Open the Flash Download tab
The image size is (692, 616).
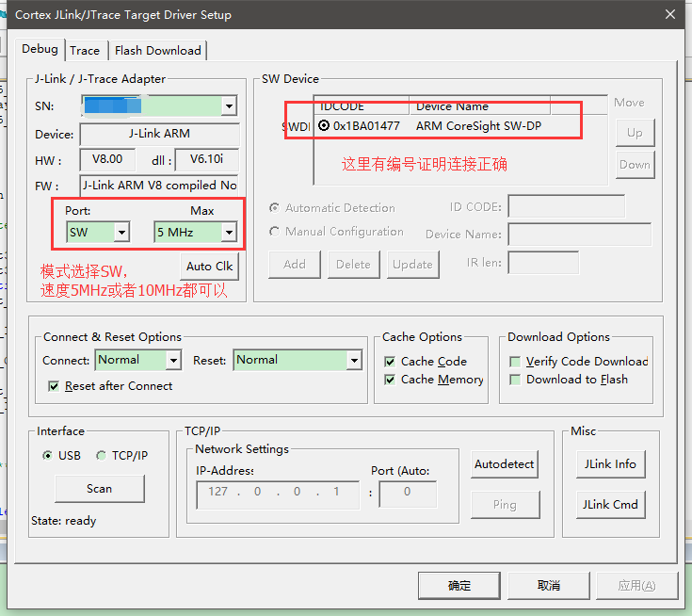(x=157, y=51)
